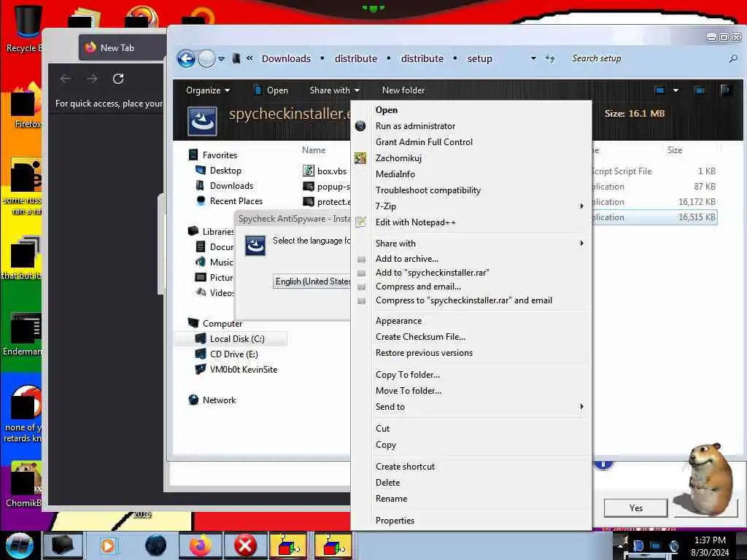The width and height of the screenshot is (747, 560).
Task: Select Downloads in the address breadcrumb
Action: pyautogui.click(x=286, y=58)
